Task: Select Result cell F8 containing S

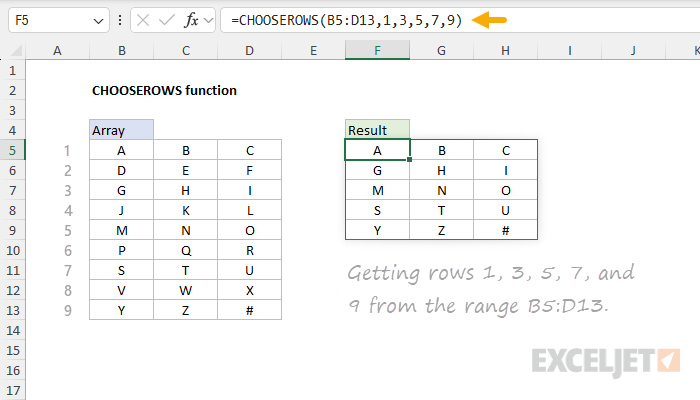Action: point(377,210)
